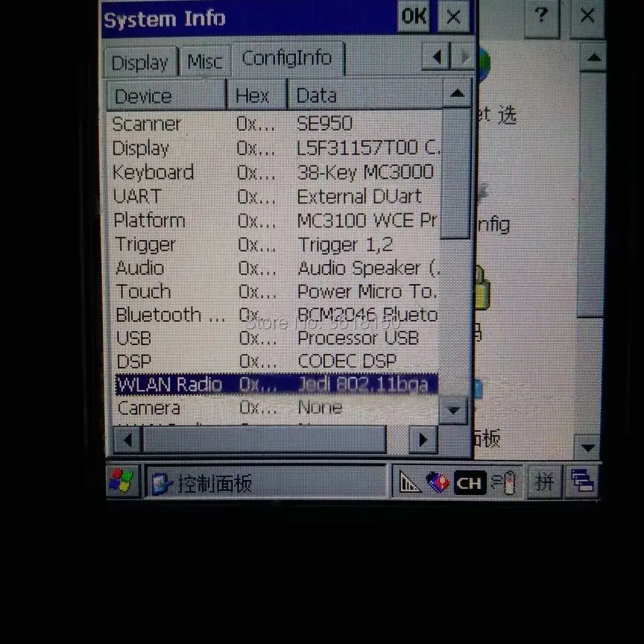Screen dimensions: 644x644
Task: Select the Bluetooth row
Action: pos(276,315)
